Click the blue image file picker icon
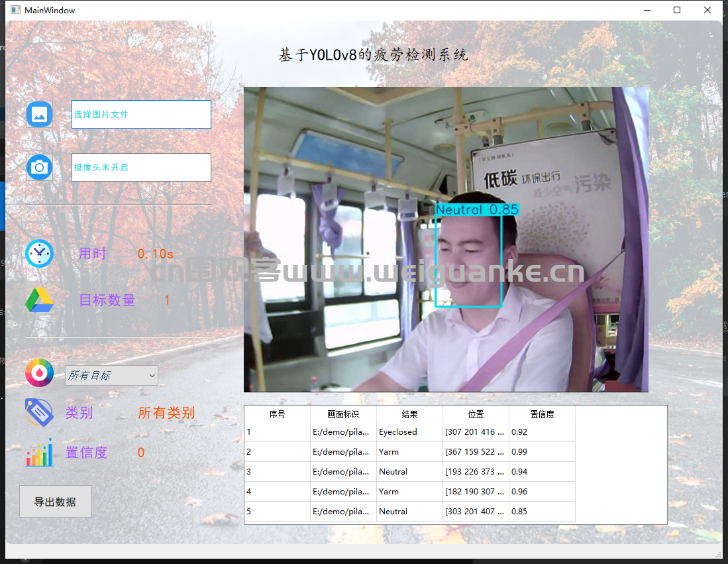728x564 pixels. tap(39, 114)
